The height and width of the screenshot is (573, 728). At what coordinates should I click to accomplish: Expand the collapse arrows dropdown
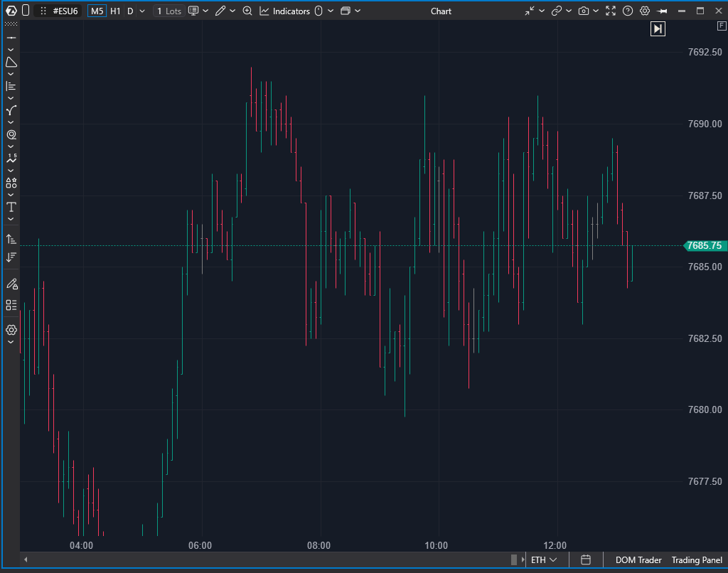[541, 11]
